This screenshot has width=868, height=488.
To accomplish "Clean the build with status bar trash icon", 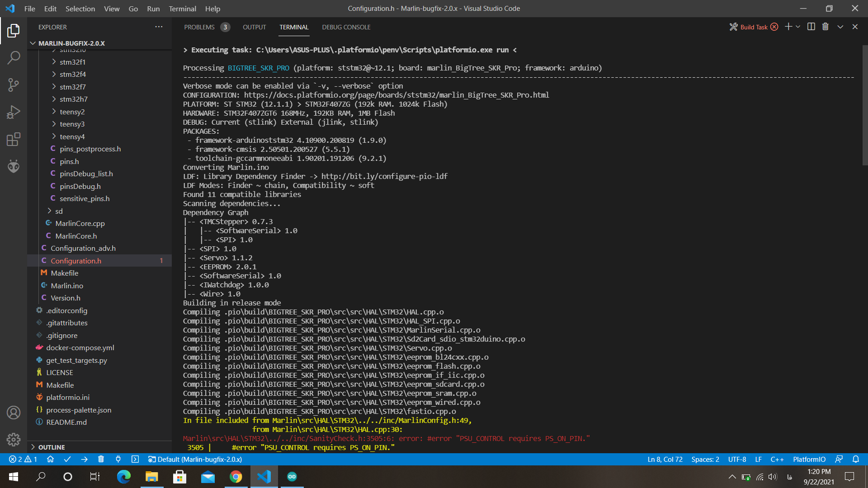I will tap(101, 459).
